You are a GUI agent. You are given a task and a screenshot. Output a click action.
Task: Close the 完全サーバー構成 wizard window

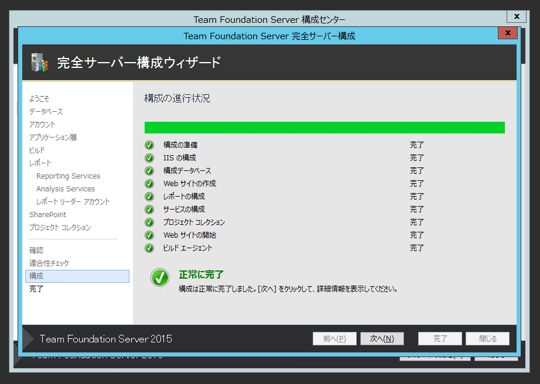[x=508, y=33]
